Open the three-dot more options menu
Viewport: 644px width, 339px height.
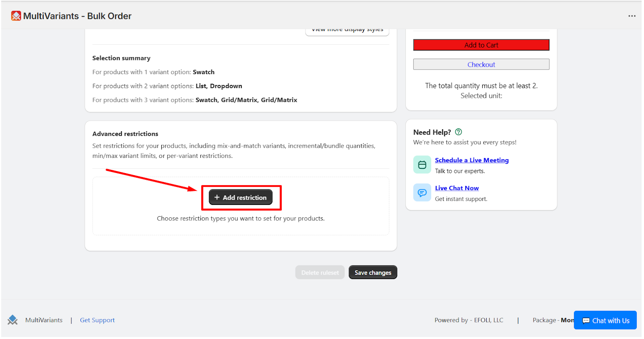pyautogui.click(x=632, y=16)
